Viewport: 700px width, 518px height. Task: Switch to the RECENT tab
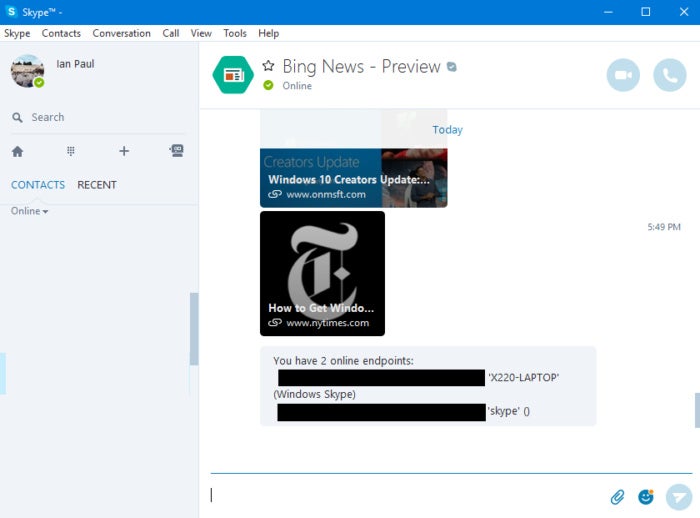[x=97, y=185]
